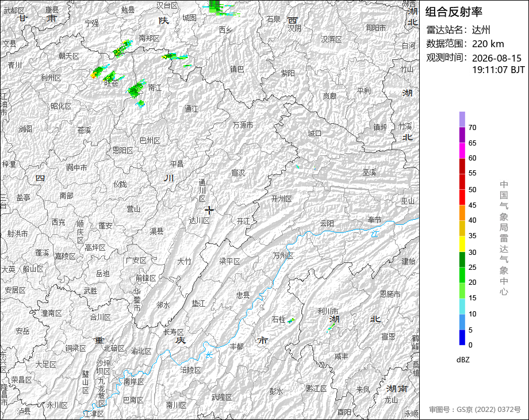Image resolution: width=529 pixels, height=420 pixels.
Task: Click the blue 江 river label near 奉节
Action: (375, 233)
